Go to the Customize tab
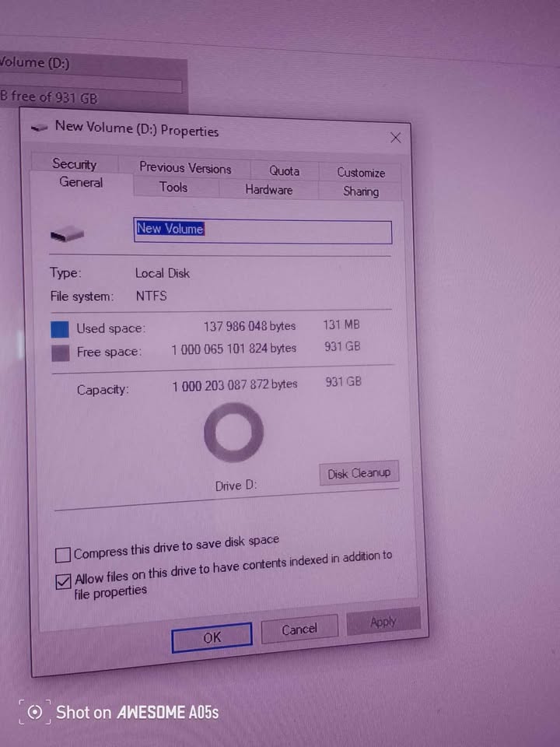This screenshot has height=747, width=560. pos(360,173)
